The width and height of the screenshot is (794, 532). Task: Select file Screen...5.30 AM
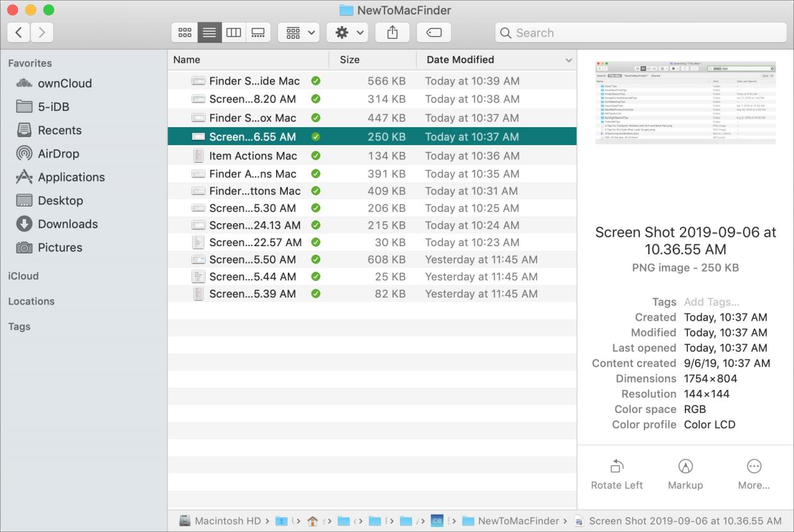(372, 208)
